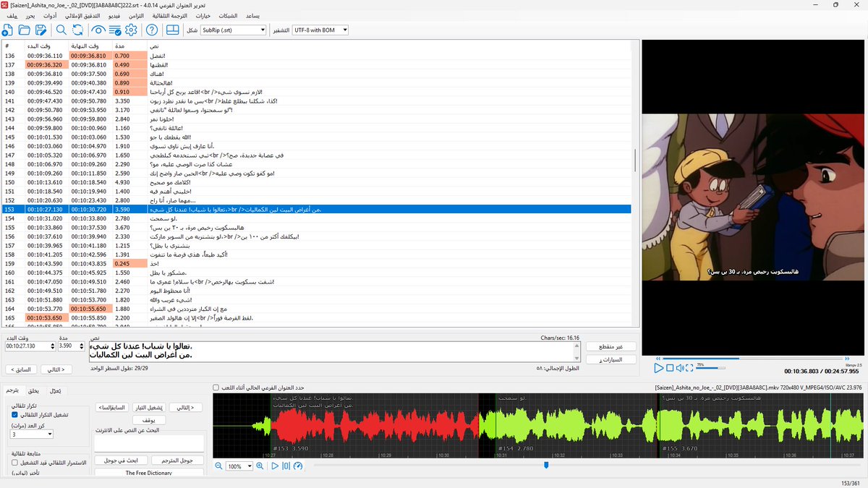Play video with the player play icon
This screenshot has width=868, height=488.
pos(659,368)
